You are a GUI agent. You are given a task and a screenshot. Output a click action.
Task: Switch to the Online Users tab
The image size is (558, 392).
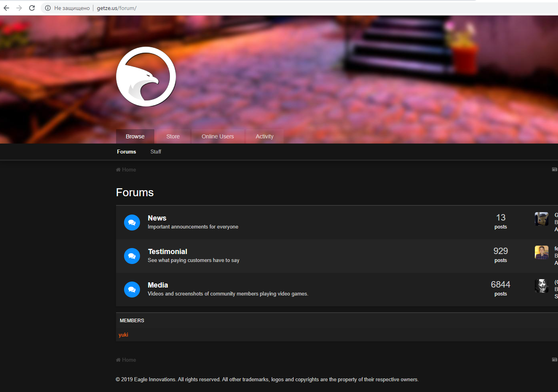click(x=218, y=136)
